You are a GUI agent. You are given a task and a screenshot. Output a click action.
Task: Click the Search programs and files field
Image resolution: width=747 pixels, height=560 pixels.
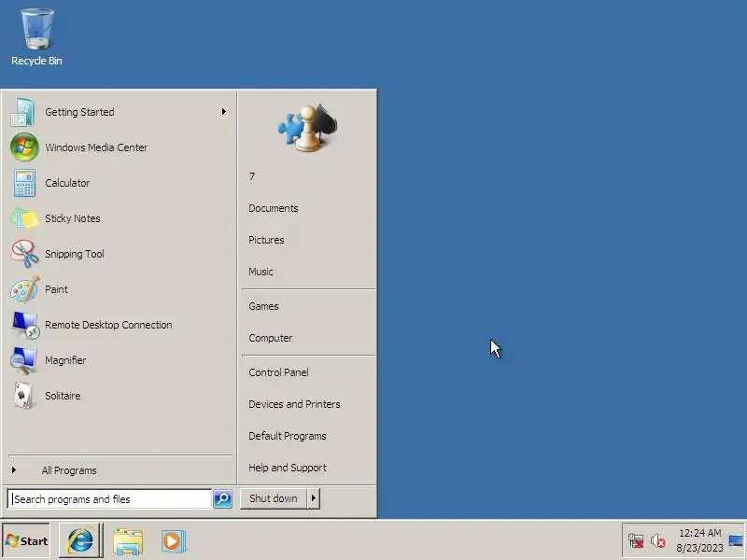[x=109, y=499]
